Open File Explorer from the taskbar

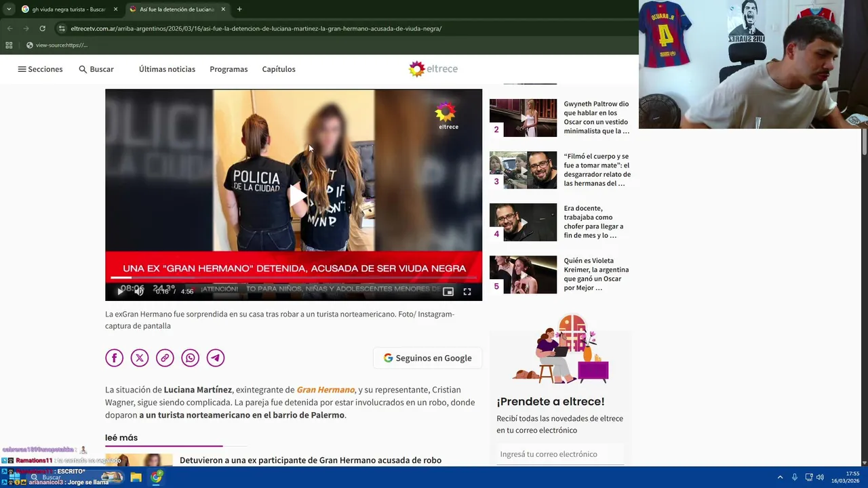tap(136, 477)
